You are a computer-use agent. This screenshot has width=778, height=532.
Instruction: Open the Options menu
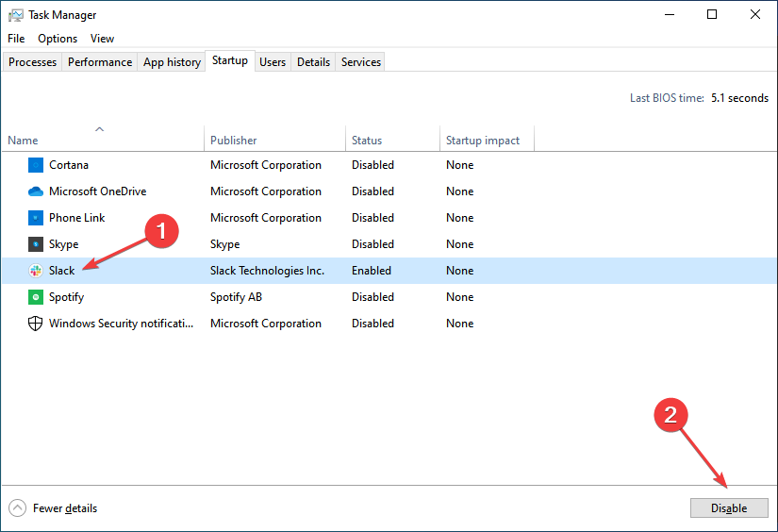[x=58, y=39]
